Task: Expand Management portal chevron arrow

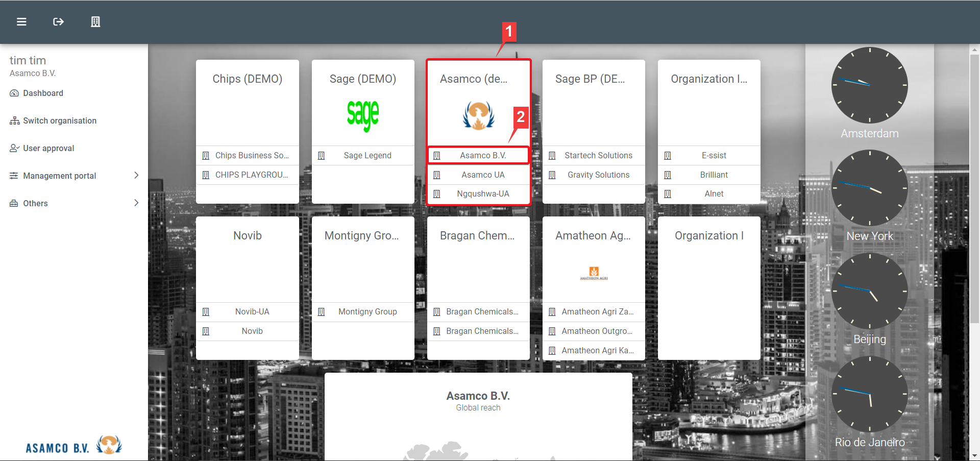Action: (x=136, y=175)
